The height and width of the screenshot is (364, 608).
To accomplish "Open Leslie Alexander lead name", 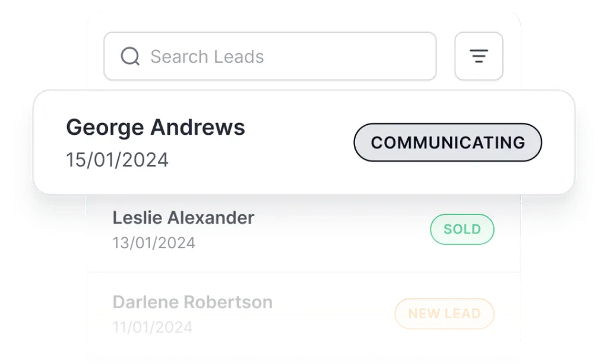I will [183, 218].
